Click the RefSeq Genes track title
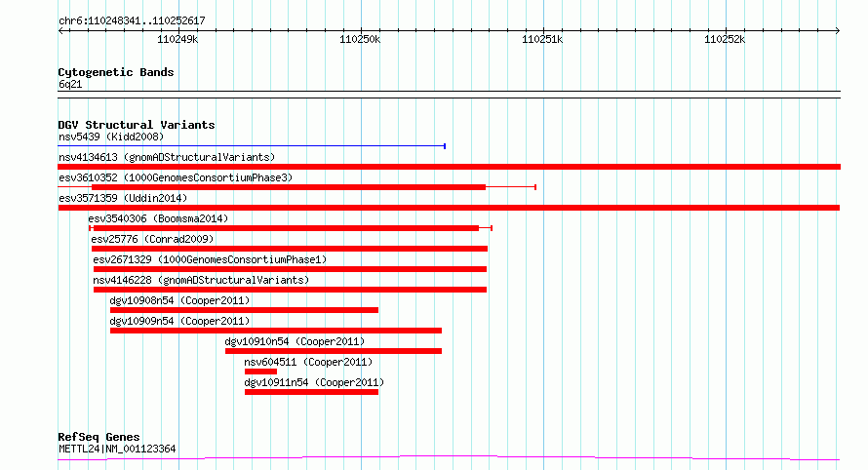This screenshot has width=868, height=470. tap(99, 437)
